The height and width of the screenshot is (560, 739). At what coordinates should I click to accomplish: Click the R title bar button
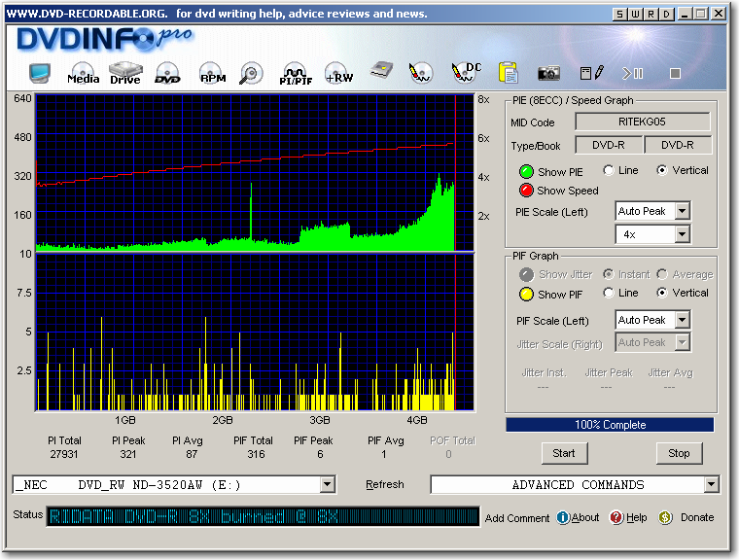(651, 15)
